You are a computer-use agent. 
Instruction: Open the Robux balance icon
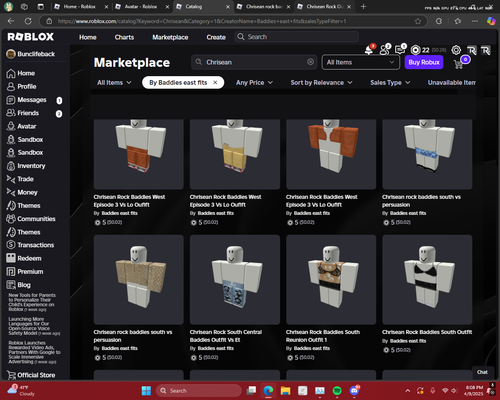point(415,50)
